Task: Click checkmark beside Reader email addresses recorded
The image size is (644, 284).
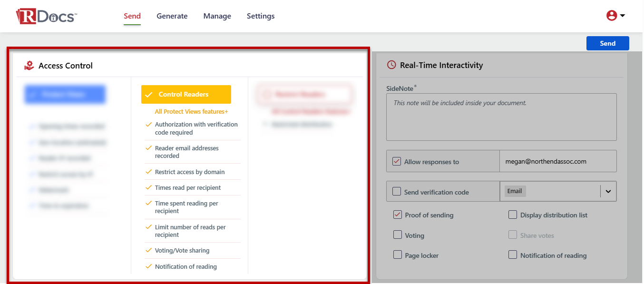Action: pos(148,148)
